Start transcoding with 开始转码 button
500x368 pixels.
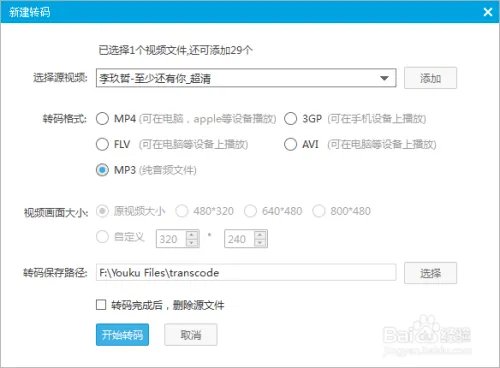[x=122, y=334]
